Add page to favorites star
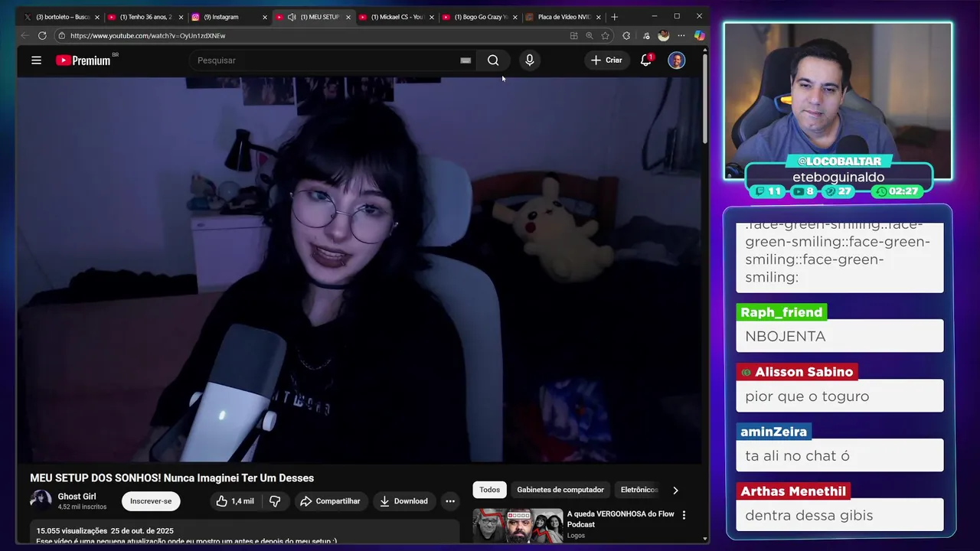This screenshot has height=551, width=980. point(606,35)
